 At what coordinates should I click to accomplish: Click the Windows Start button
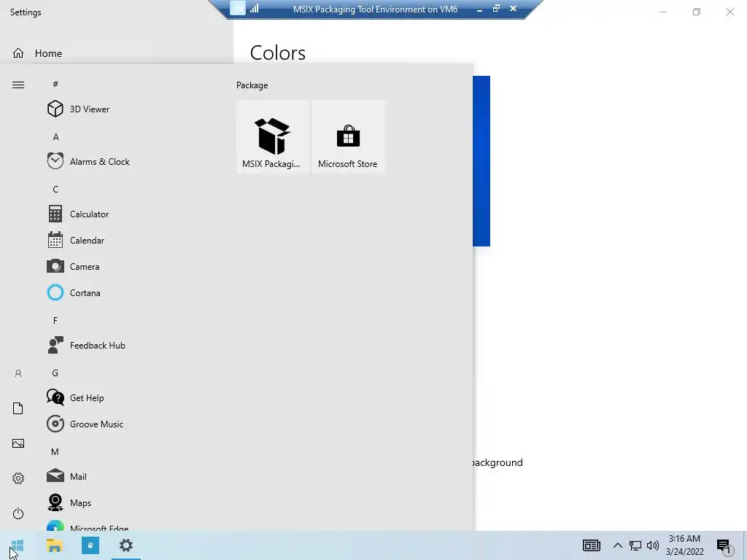18,545
